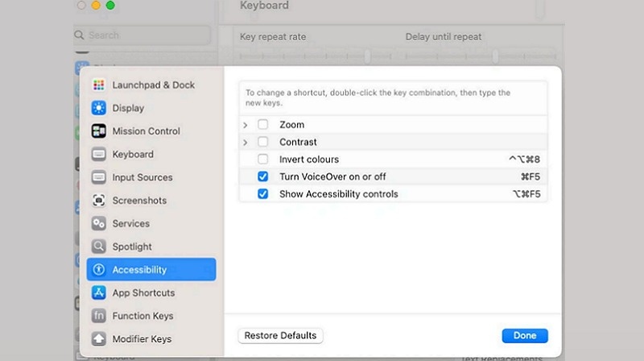This screenshot has width=644, height=361.
Task: Click the Services label in sidebar
Action: point(131,223)
